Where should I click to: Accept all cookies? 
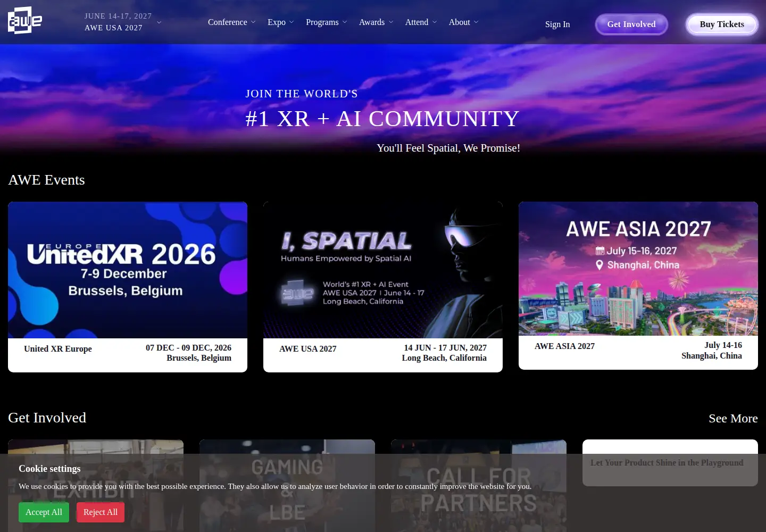coord(44,512)
